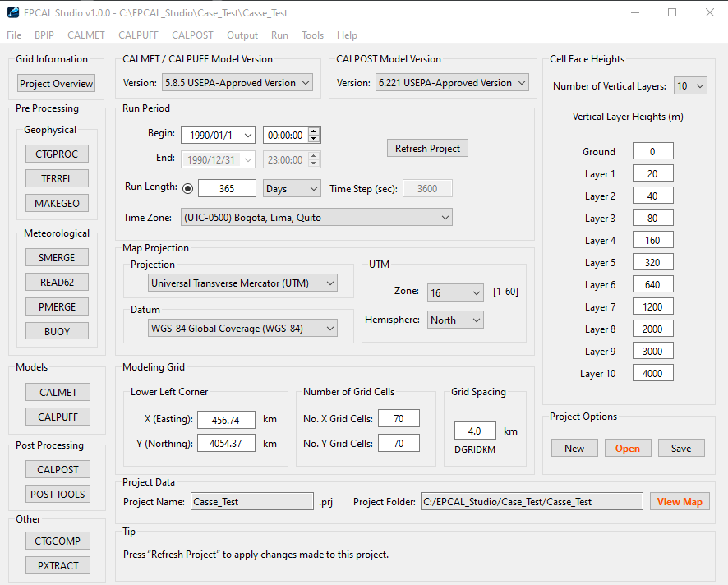The width and height of the screenshot is (728, 585).
Task: Open the Run menu
Action: click(279, 35)
